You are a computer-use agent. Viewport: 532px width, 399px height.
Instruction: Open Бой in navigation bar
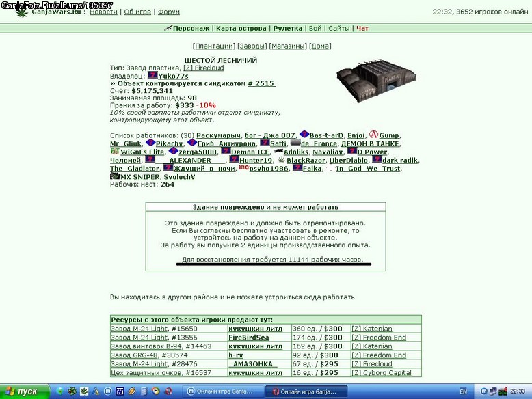(x=315, y=29)
